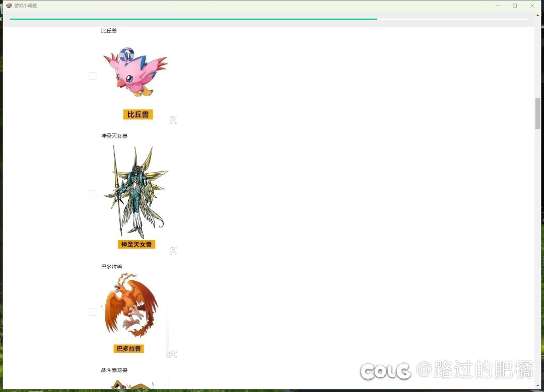The height and width of the screenshot is (392, 544).
Task: Check the 巴多拉兽 option checkbox
Action: tap(92, 311)
